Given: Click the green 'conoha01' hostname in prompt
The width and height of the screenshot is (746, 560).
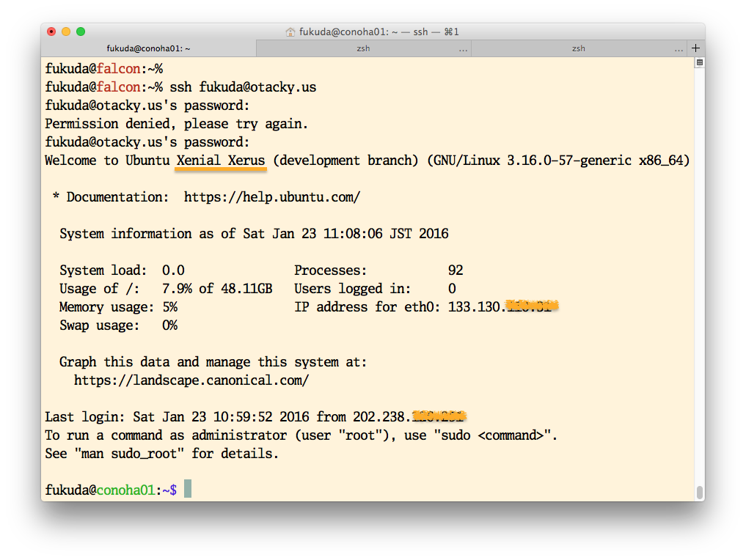Looking at the screenshot, I should pos(125,490).
